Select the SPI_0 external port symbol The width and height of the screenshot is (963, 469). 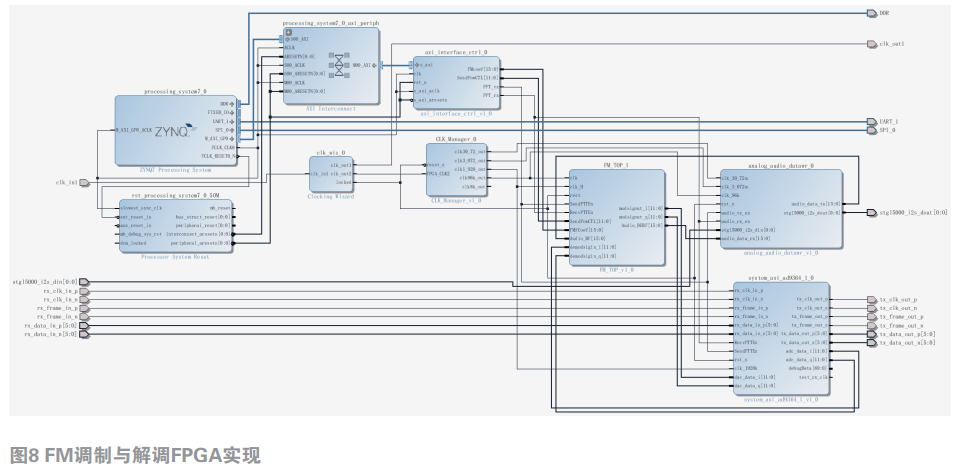tap(871, 130)
